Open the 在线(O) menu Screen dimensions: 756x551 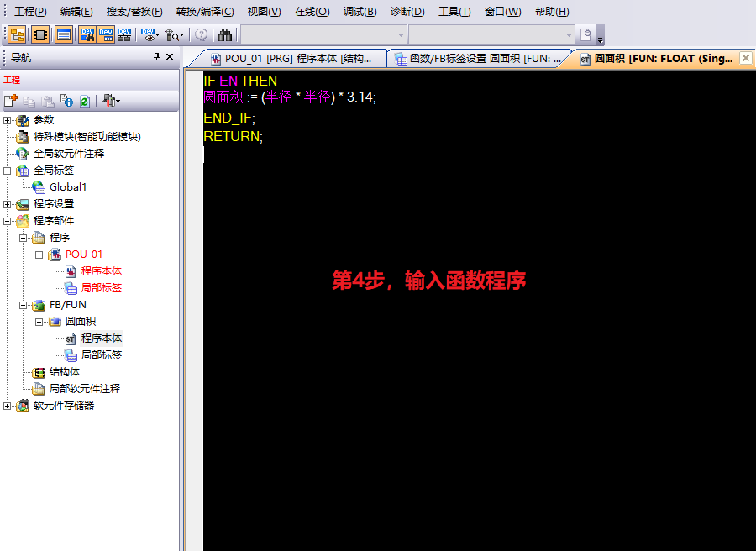[x=312, y=12]
